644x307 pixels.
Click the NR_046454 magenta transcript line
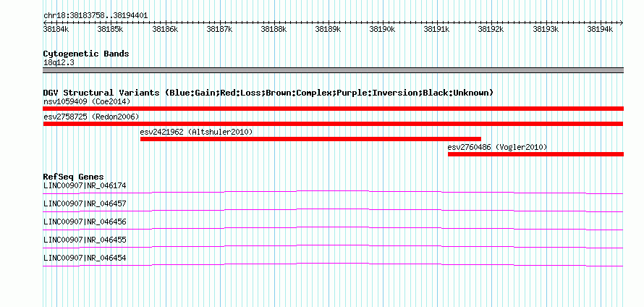333,264
